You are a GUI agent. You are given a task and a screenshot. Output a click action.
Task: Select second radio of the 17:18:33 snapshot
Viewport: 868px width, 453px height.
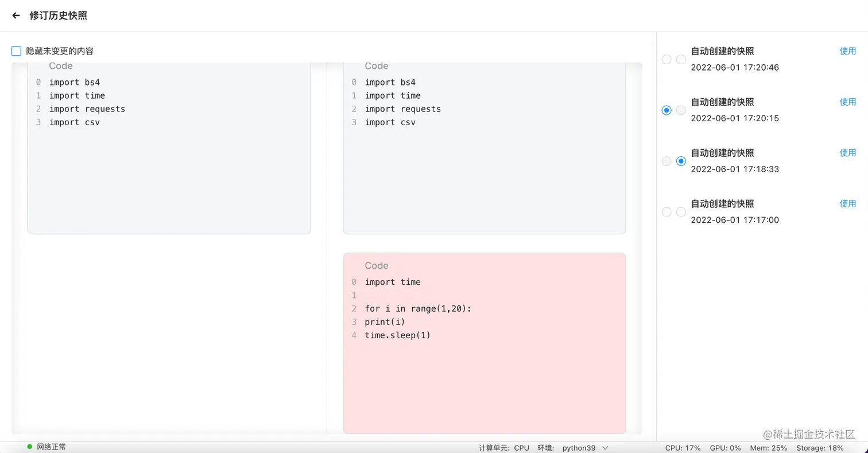(681, 161)
